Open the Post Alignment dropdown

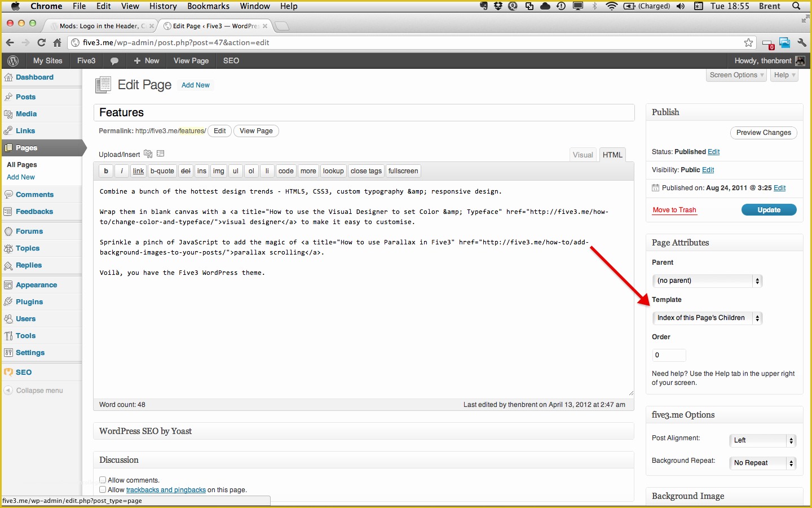tap(762, 440)
